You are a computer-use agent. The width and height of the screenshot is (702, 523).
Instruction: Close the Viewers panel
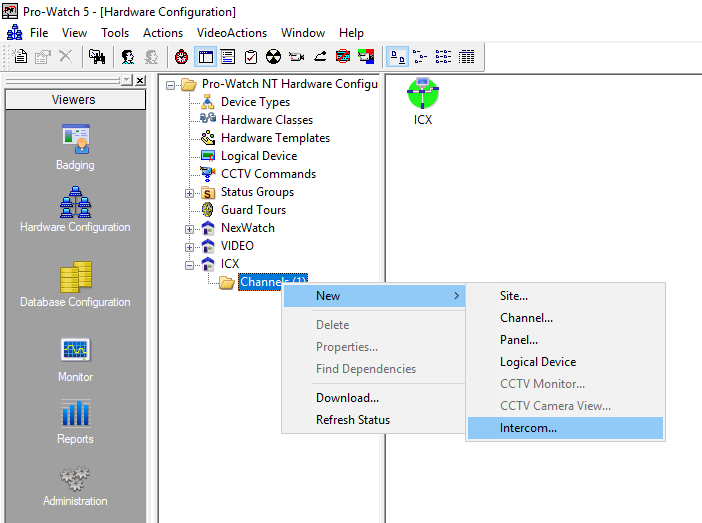click(139, 80)
